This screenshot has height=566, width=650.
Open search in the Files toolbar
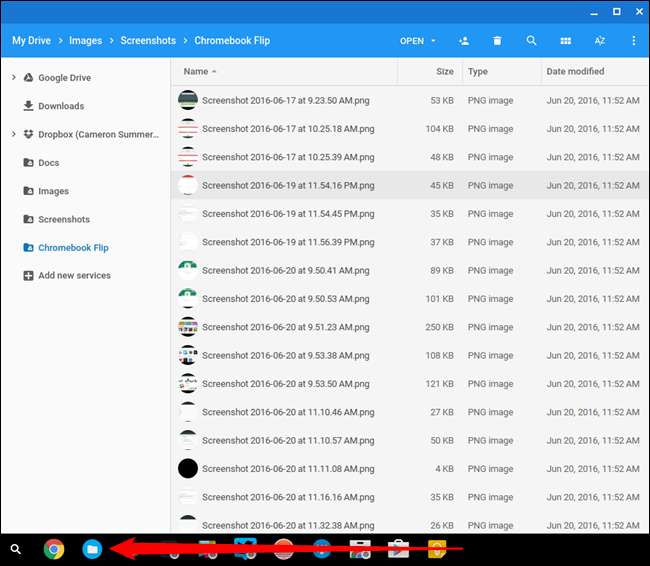point(531,41)
